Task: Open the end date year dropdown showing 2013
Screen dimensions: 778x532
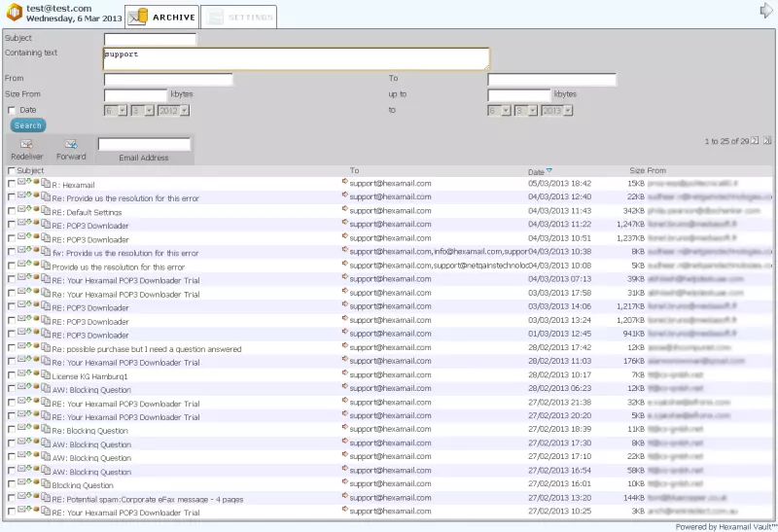Action: tap(557, 111)
